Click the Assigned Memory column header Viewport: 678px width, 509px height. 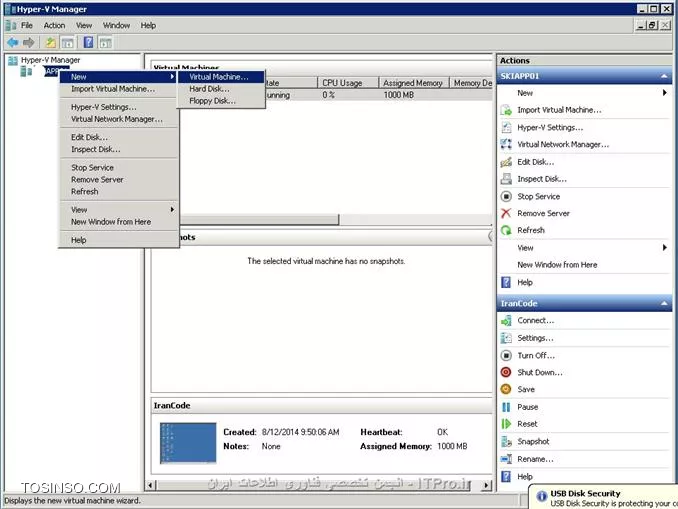pyautogui.click(x=414, y=83)
